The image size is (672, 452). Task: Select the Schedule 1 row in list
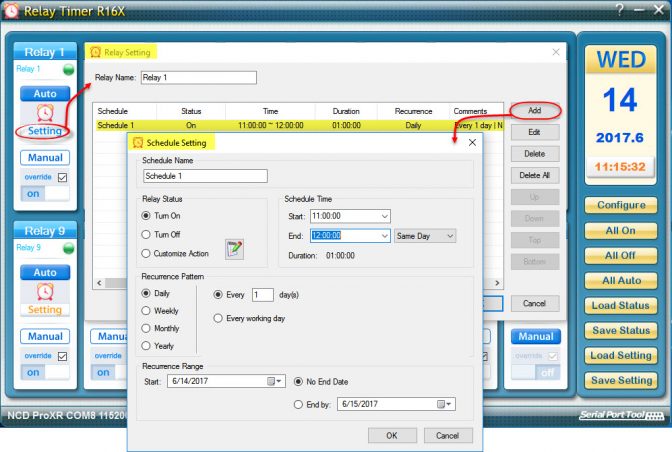(x=270, y=126)
